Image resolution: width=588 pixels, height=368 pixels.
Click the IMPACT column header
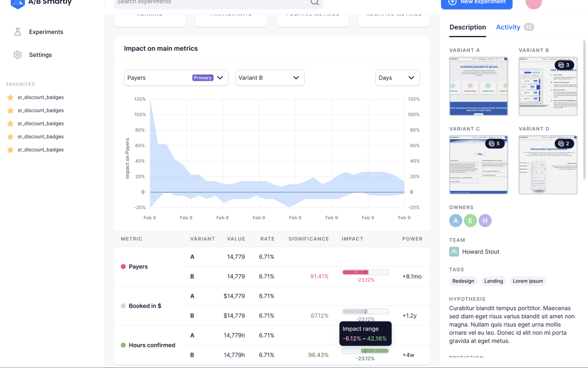coord(352,239)
